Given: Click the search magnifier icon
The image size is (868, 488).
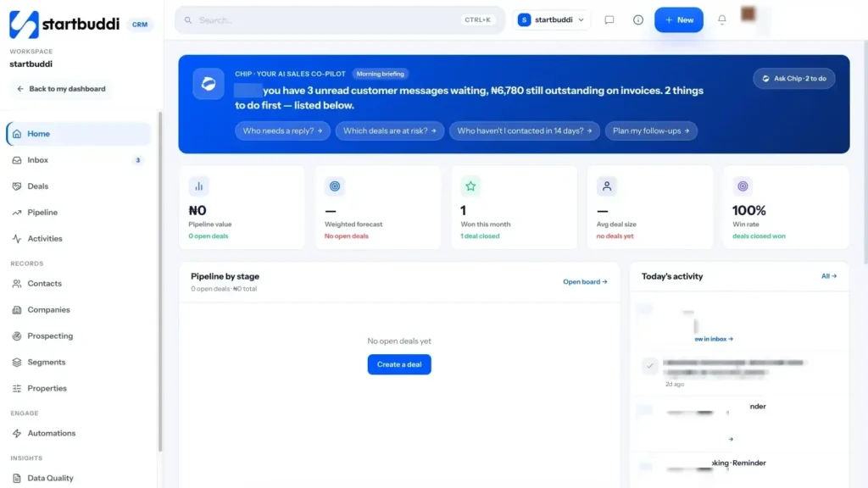Looking at the screenshot, I should click(x=188, y=20).
